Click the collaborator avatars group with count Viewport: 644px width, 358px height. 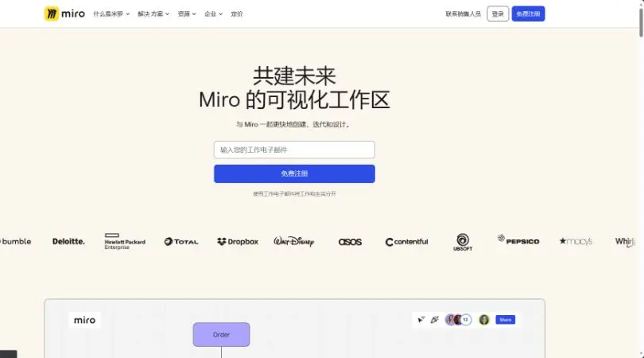(459, 319)
